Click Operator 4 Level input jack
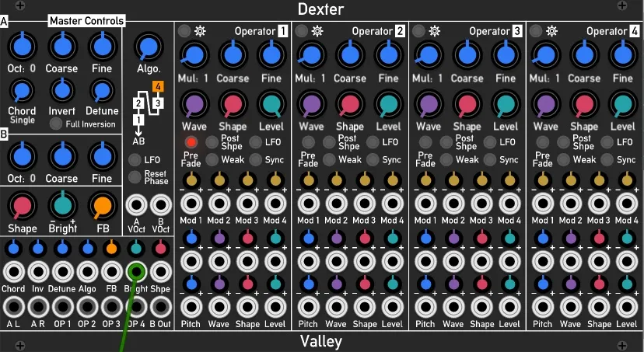This screenshot has height=352, width=644. [627, 307]
